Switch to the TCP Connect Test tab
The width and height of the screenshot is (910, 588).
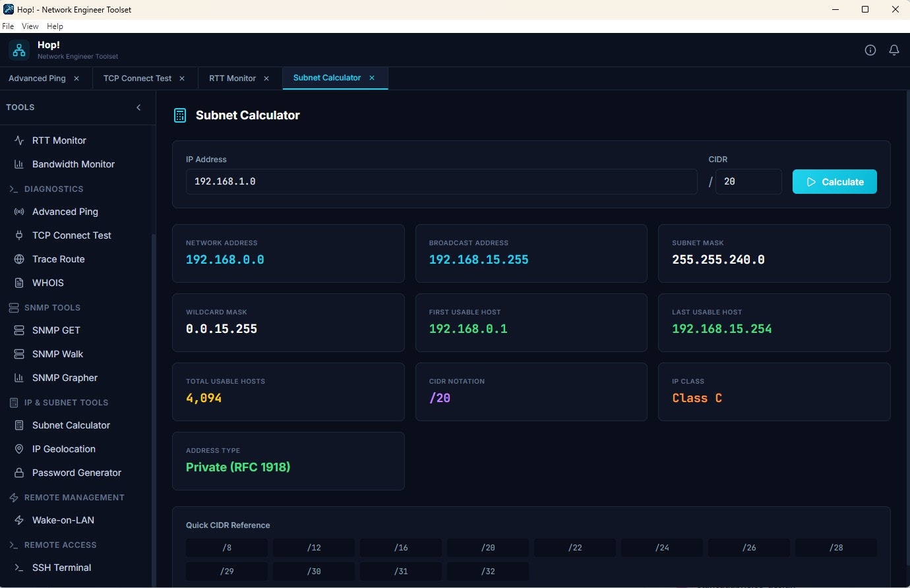pos(138,78)
